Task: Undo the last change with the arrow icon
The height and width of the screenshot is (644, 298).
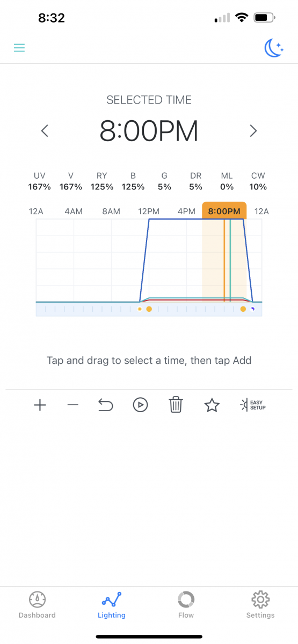Action: click(106, 405)
